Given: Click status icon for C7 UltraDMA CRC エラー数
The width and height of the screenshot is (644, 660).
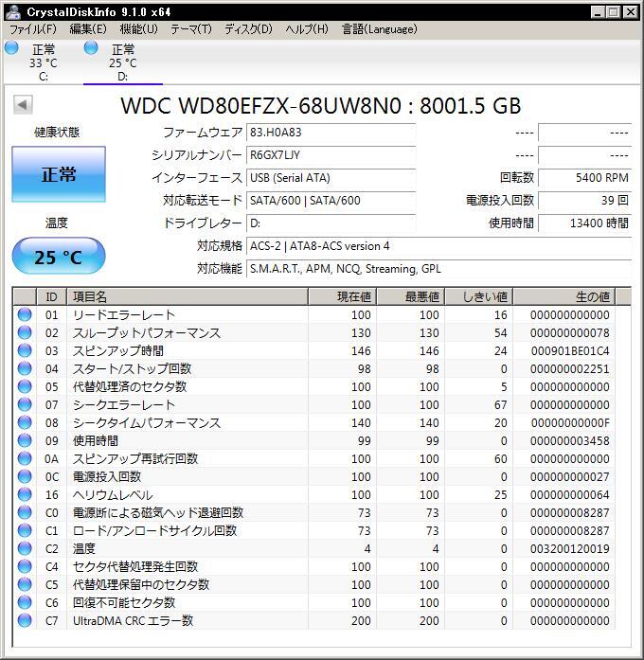Looking at the screenshot, I should (25, 620).
